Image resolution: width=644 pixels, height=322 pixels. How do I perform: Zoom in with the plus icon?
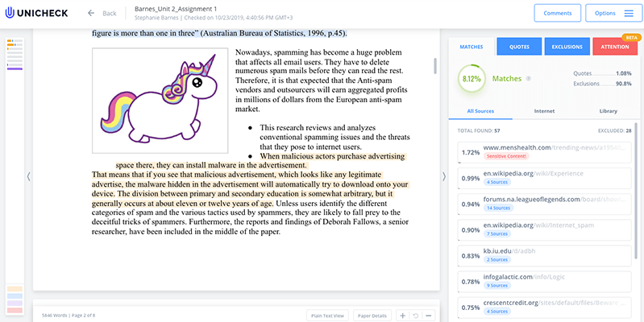pos(402,316)
